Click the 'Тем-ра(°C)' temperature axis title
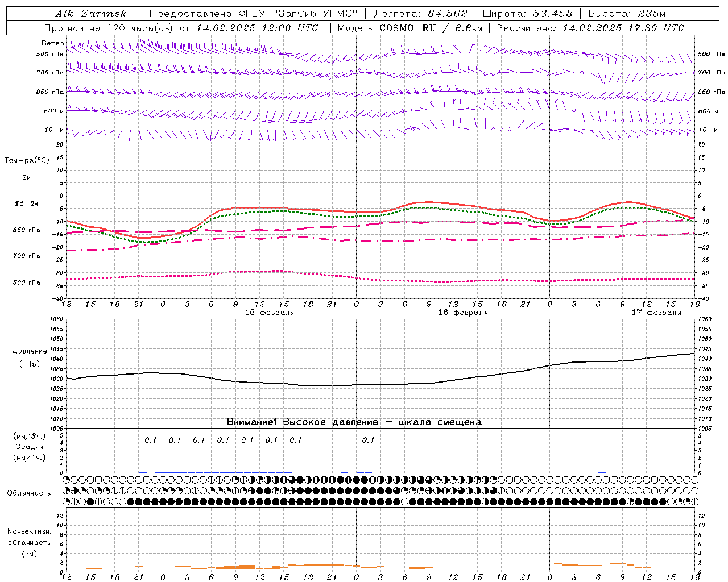Image resolution: width=728 pixels, height=582 pixels. [x=27, y=161]
